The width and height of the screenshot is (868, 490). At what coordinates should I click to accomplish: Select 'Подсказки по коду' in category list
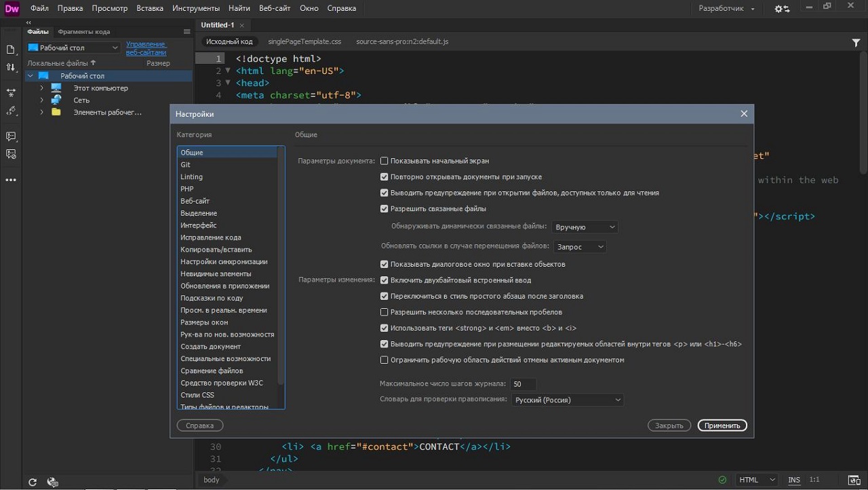coord(212,298)
